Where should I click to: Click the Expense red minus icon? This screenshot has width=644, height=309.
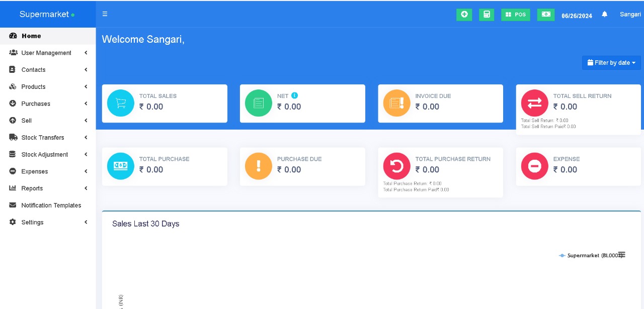pyautogui.click(x=535, y=166)
